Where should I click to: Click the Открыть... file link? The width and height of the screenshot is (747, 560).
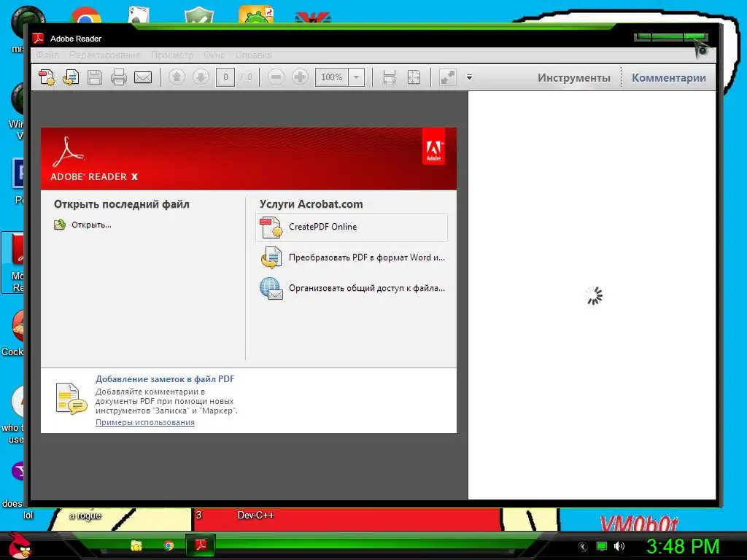click(91, 225)
